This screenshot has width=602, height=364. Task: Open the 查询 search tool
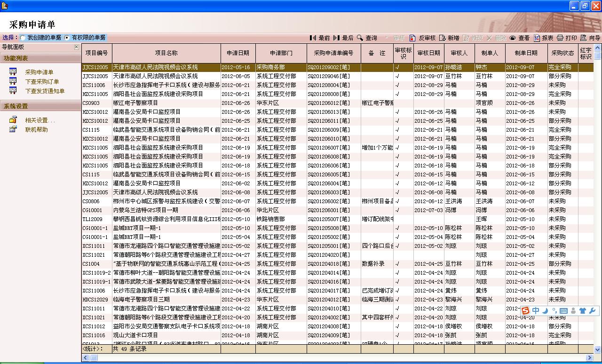pos(367,38)
